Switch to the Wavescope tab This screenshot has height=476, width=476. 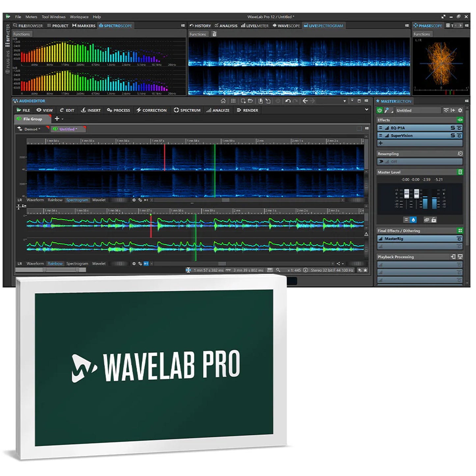(286, 26)
